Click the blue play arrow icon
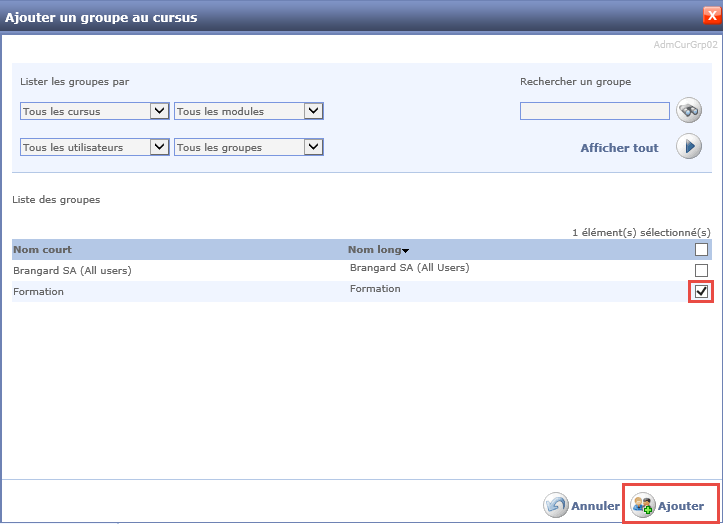Screen dimensions: 723x524 [x=689, y=147]
